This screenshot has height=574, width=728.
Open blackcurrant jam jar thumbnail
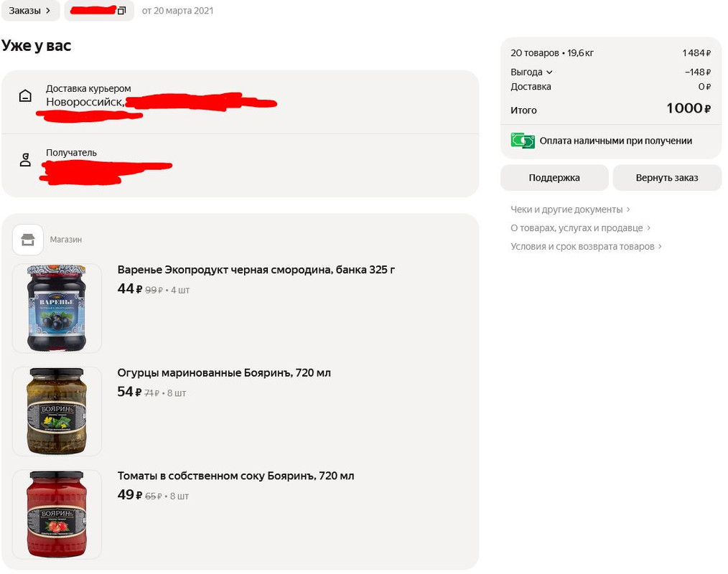57,308
